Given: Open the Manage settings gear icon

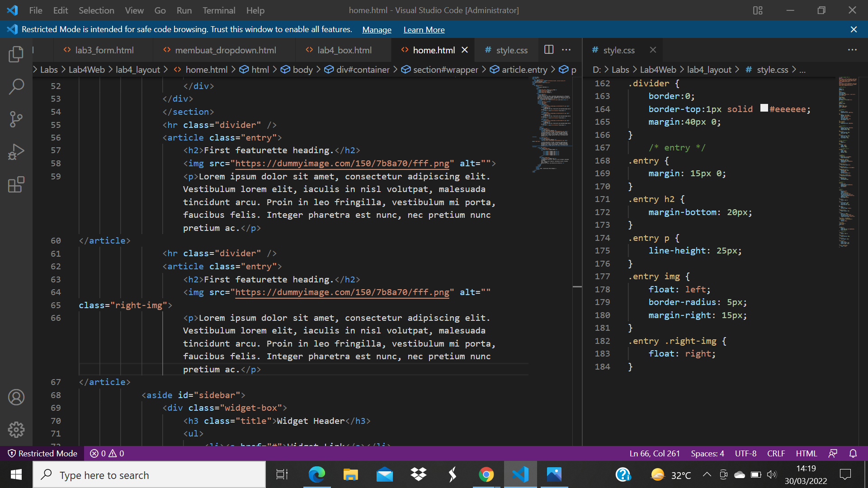Looking at the screenshot, I should [16, 430].
